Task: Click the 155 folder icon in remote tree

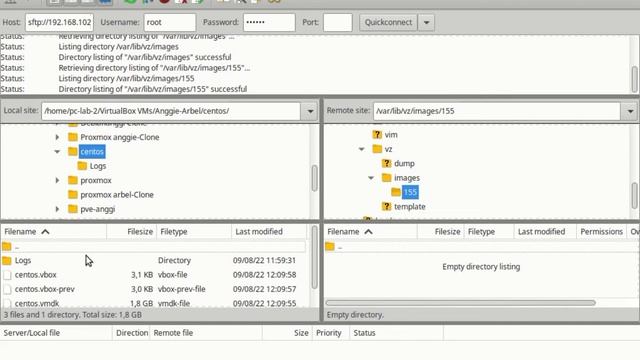Action: tap(396, 192)
